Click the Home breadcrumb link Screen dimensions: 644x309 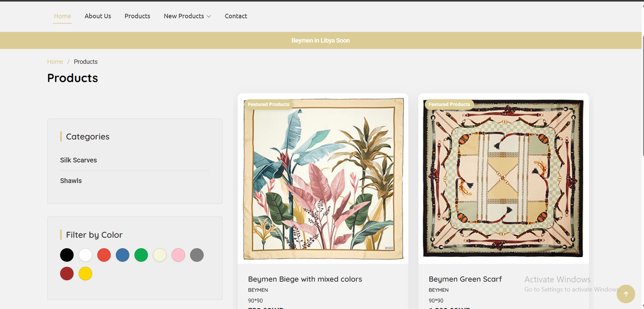click(x=55, y=62)
